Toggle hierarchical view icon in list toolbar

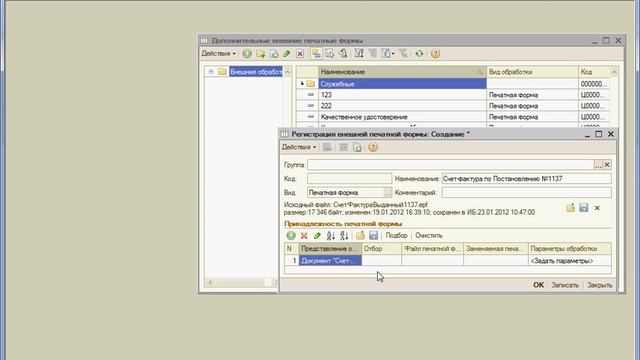[x=316, y=53]
